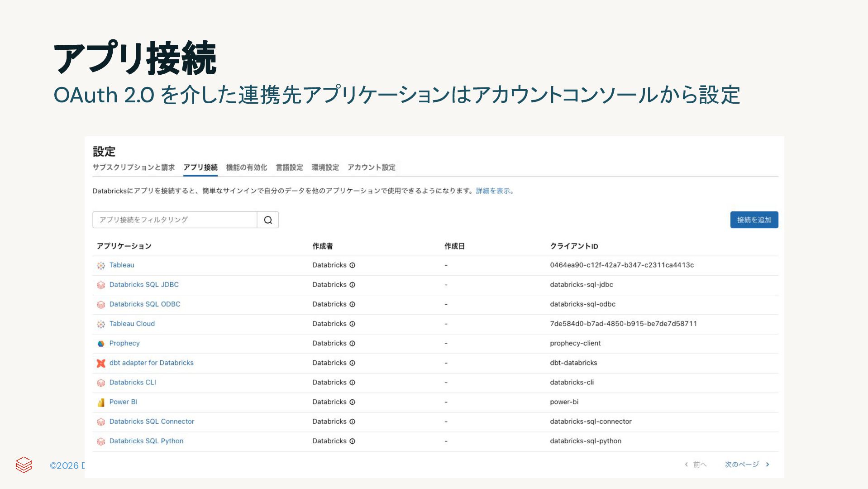
Task: Click the Databricks logo on the slide footer
Action: coord(24,465)
